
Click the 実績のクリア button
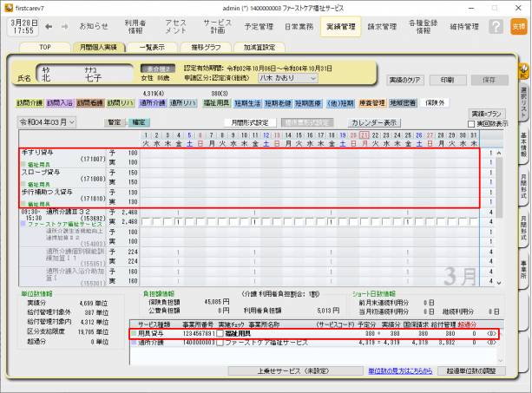(406, 79)
